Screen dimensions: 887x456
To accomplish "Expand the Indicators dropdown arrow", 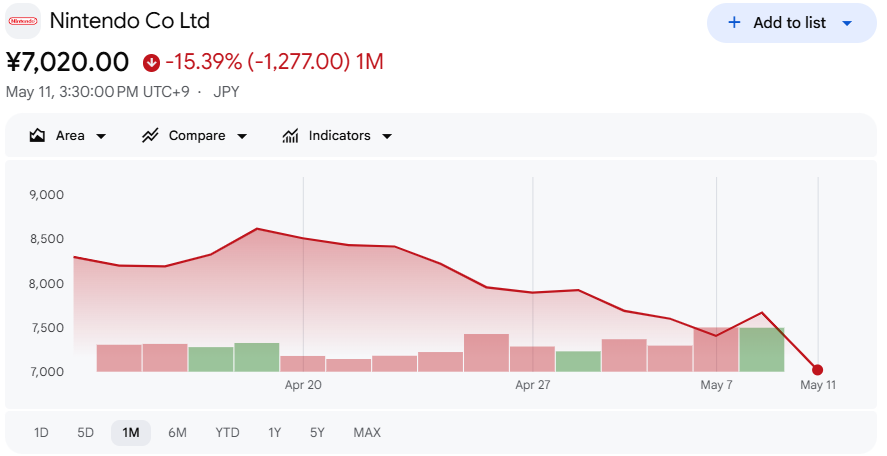I will click(x=387, y=136).
